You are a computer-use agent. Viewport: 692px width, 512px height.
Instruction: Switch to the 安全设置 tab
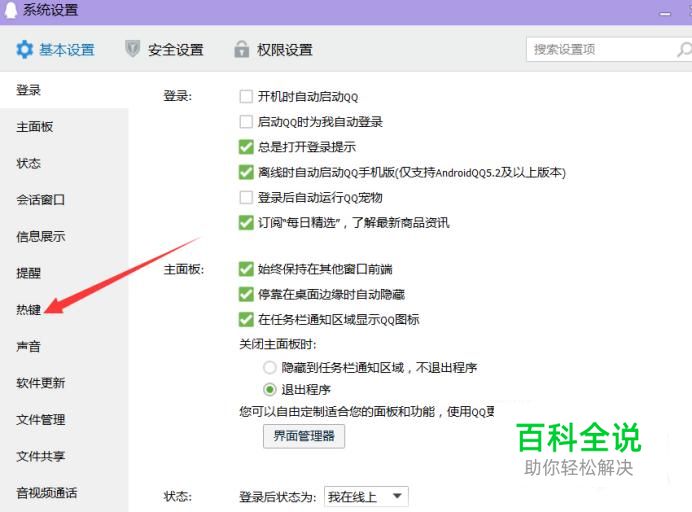pos(164,49)
